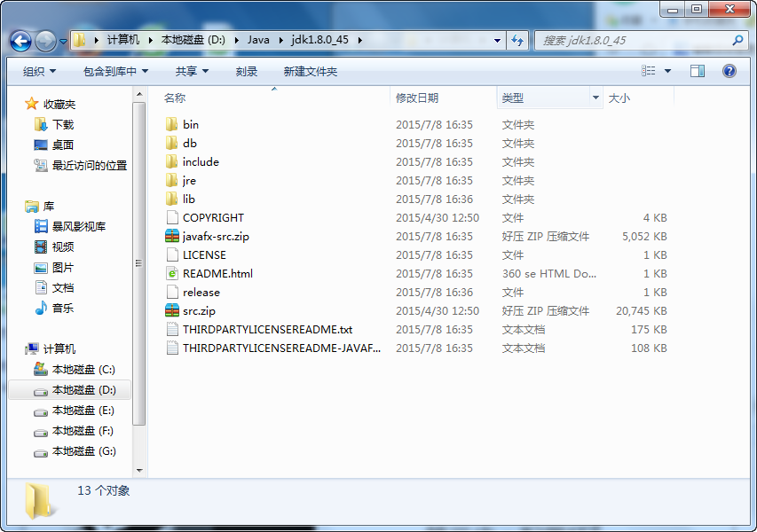Screen dimensions: 757x532
Task: Select the include folder icon
Action: (172, 161)
